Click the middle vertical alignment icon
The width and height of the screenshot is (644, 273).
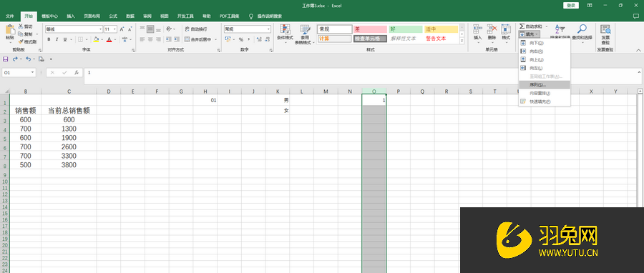(x=150, y=29)
